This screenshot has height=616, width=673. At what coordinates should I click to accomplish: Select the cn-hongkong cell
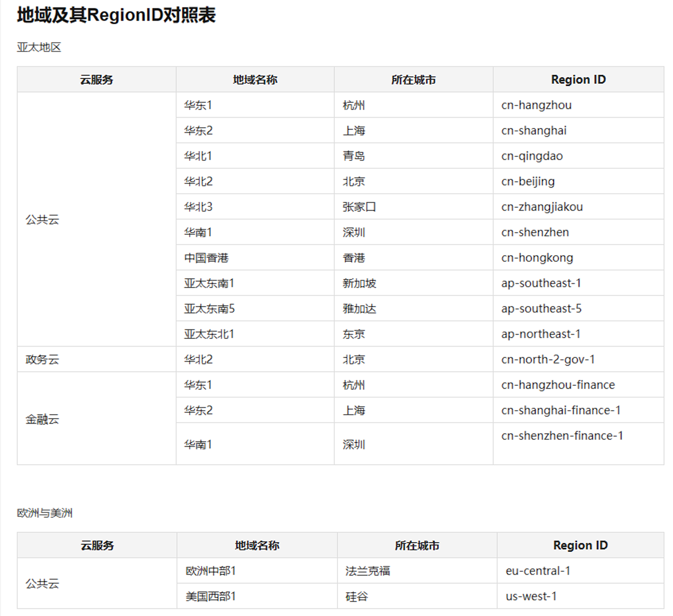click(578, 258)
